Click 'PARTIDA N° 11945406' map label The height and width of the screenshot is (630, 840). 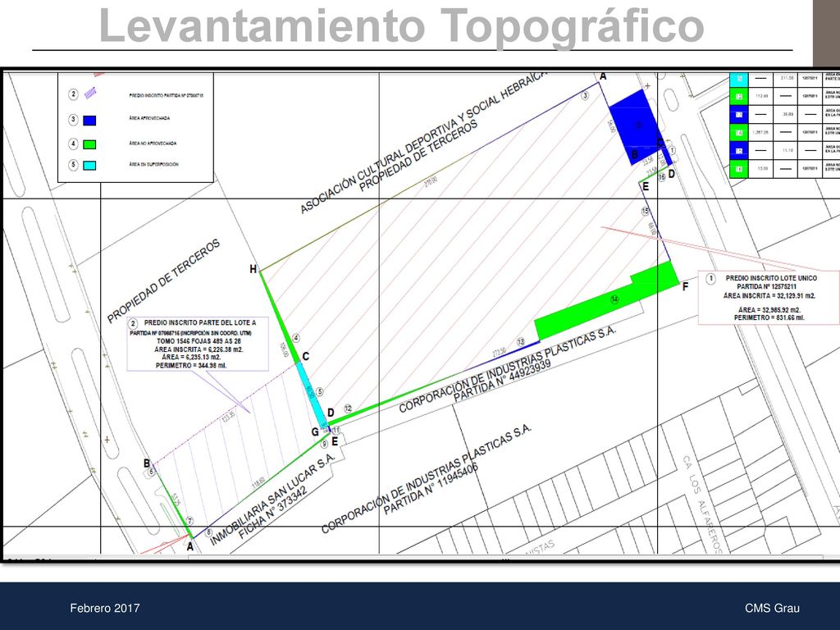tap(431, 489)
